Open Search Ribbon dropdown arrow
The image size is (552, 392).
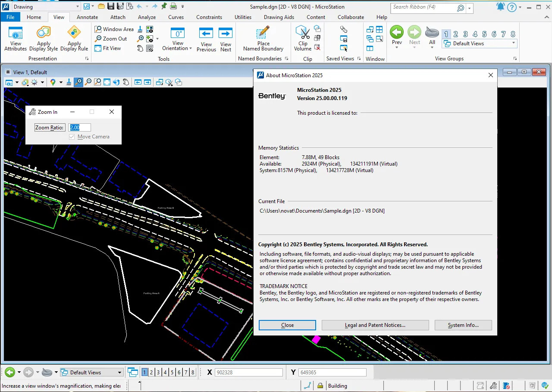click(470, 8)
